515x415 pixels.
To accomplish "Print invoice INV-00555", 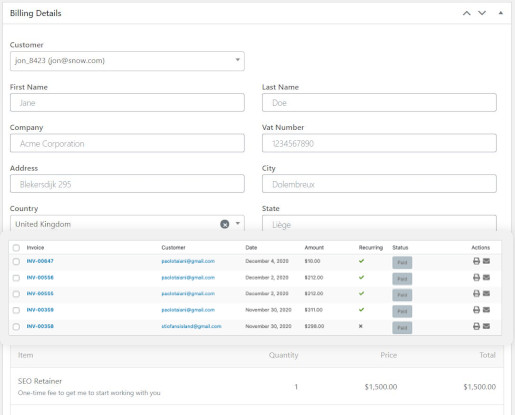I will point(476,293).
